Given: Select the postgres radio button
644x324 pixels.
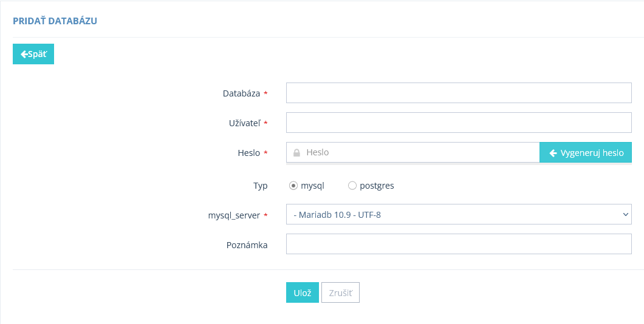Looking at the screenshot, I should point(352,186).
